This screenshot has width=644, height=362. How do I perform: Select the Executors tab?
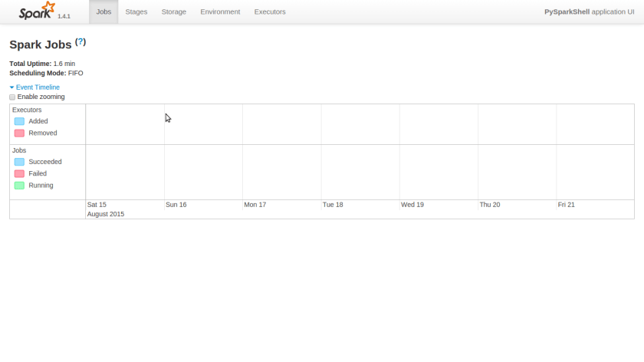(270, 12)
